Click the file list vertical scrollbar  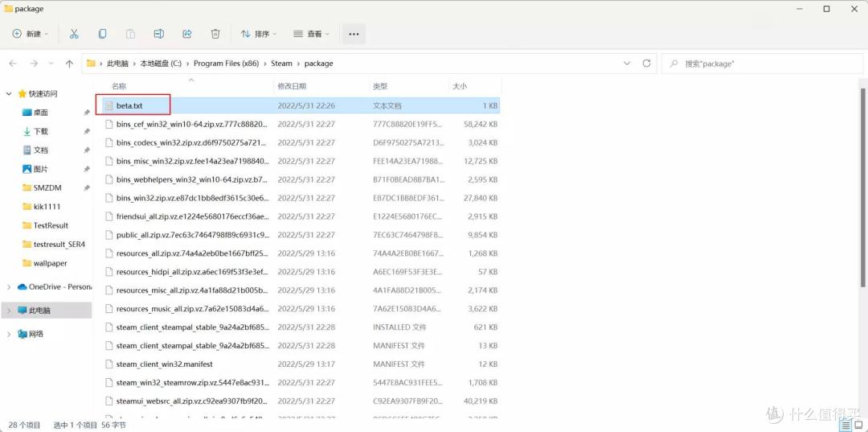pos(865,188)
